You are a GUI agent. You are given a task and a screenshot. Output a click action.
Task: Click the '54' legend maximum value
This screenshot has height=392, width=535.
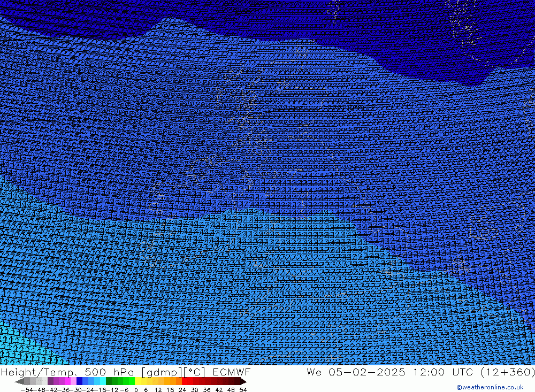point(243,390)
